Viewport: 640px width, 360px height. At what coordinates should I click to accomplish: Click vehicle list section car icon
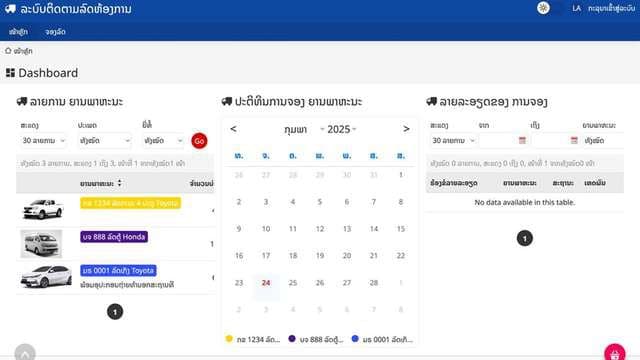pyautogui.click(x=22, y=101)
